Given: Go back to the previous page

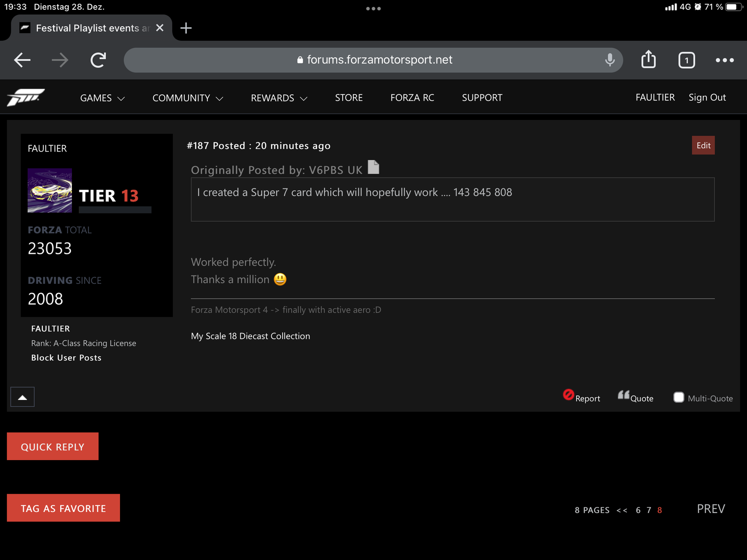Looking at the screenshot, I should (x=22, y=60).
